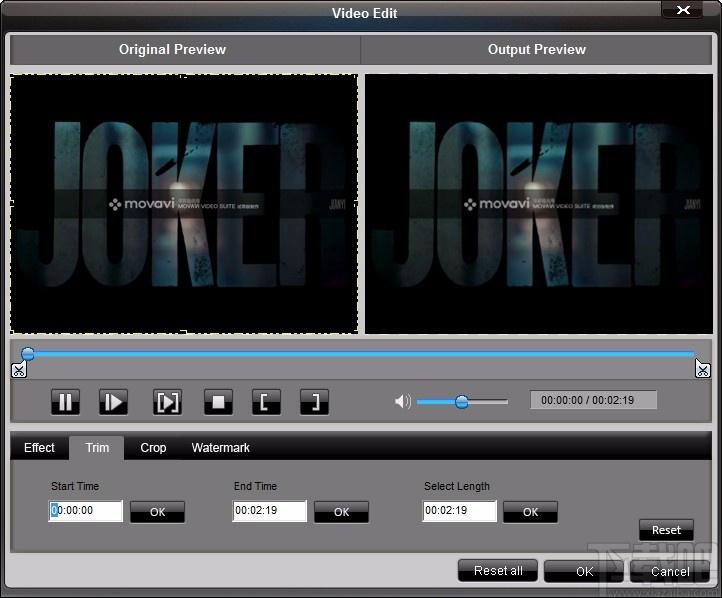Click the Output Preview header
Screen dimensions: 722x598
pyautogui.click(x=536, y=49)
